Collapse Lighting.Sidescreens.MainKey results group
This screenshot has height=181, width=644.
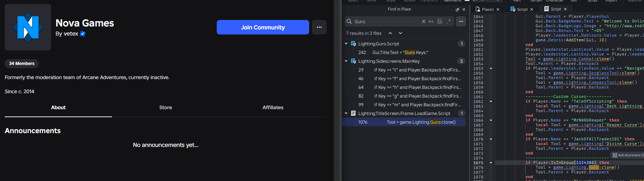[x=346, y=61]
